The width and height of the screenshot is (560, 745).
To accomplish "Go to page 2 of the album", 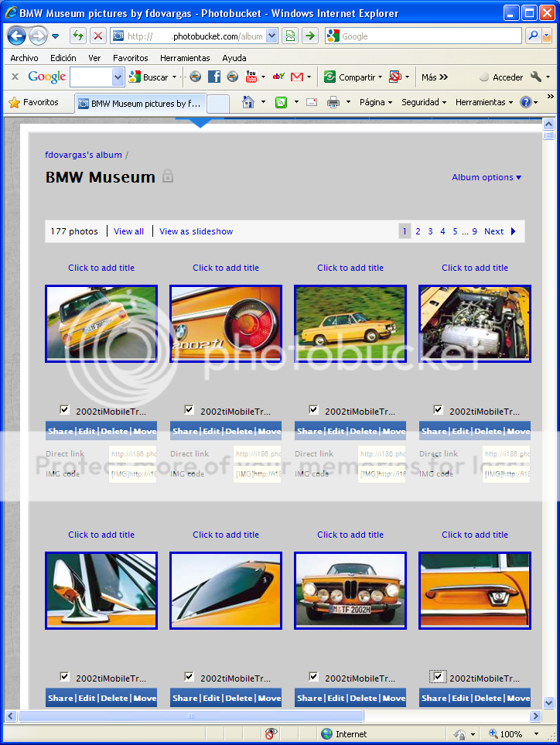I will pos(418,231).
